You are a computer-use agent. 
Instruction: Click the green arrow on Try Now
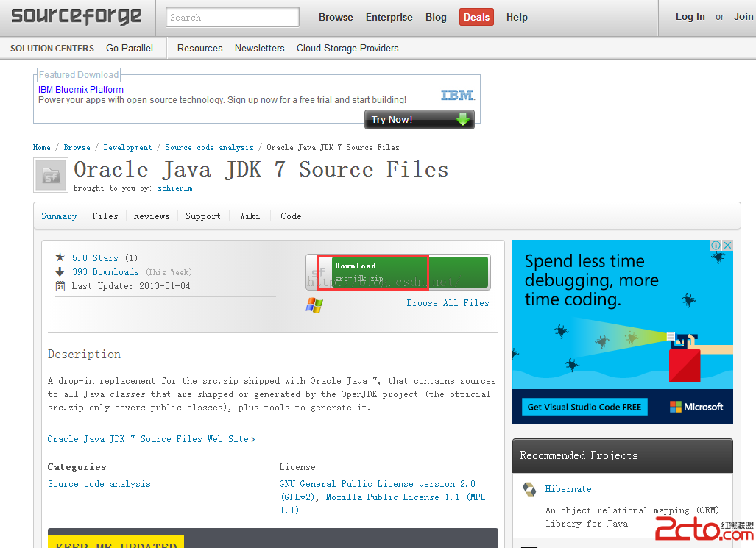coord(462,119)
